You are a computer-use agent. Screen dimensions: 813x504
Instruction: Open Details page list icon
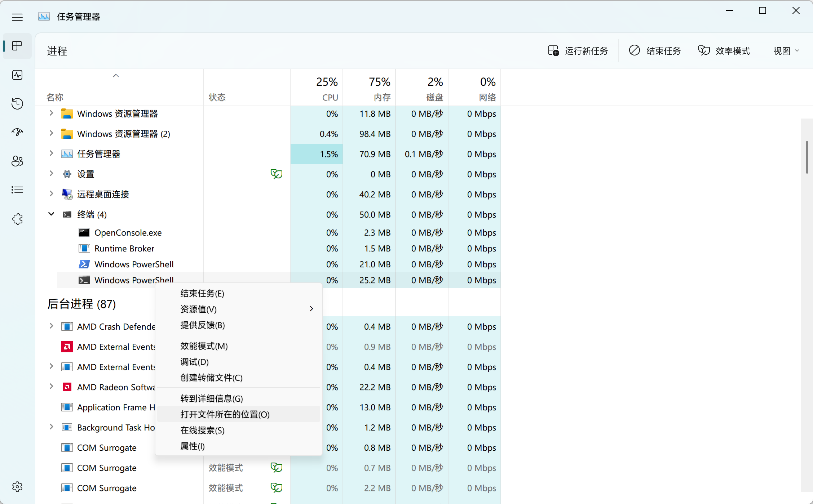pyautogui.click(x=17, y=190)
